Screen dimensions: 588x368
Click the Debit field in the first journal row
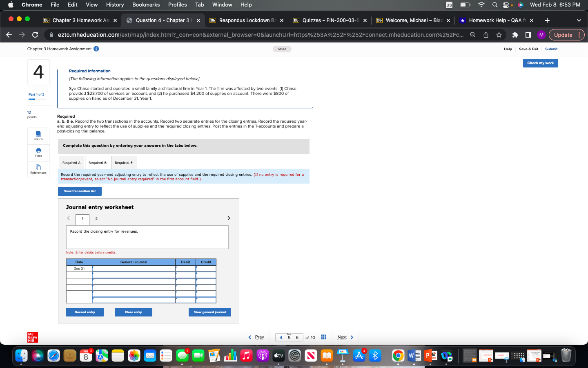[185, 269]
